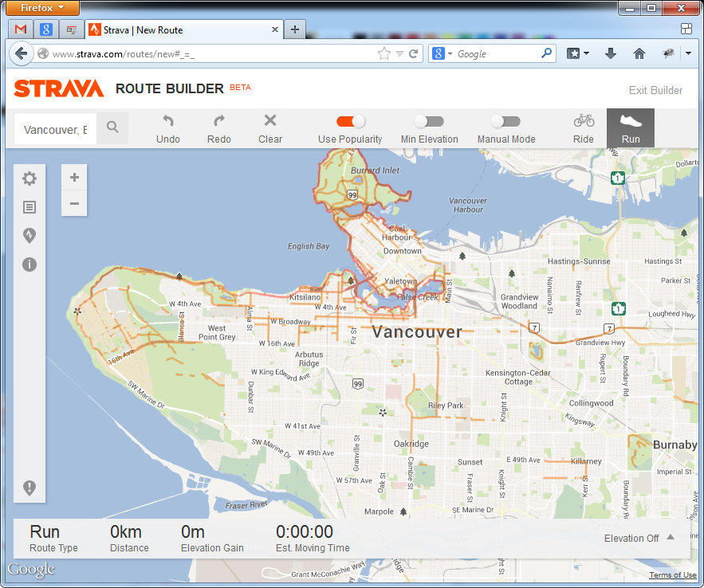Viewport: 704px width, 588px height.
Task: Click the Exit Builder link
Action: tap(655, 90)
